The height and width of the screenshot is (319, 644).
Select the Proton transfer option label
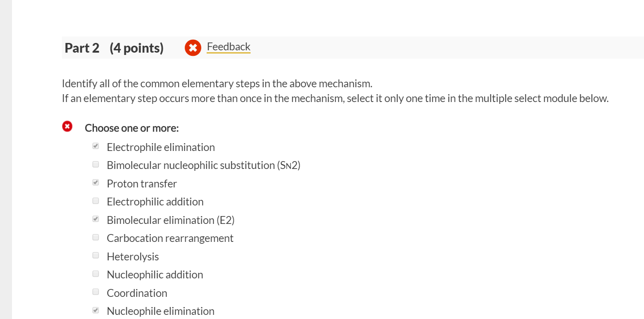point(141,183)
